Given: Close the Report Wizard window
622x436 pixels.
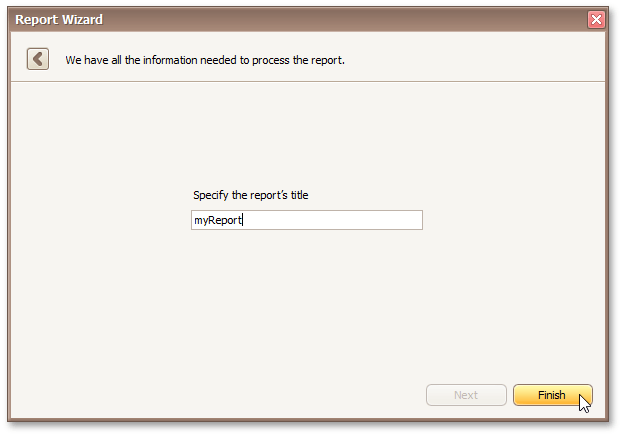Looking at the screenshot, I should point(596,19).
